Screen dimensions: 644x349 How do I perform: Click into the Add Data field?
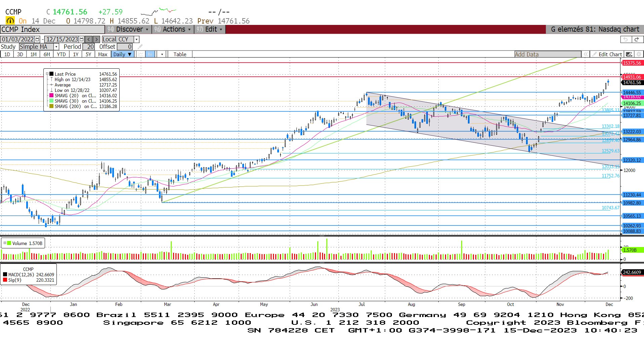pyautogui.click(x=548, y=54)
